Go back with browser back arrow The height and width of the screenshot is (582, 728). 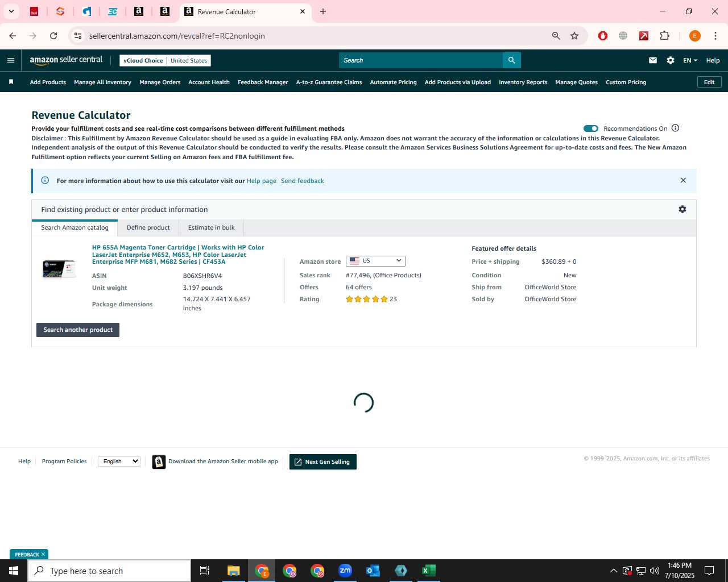pyautogui.click(x=13, y=36)
